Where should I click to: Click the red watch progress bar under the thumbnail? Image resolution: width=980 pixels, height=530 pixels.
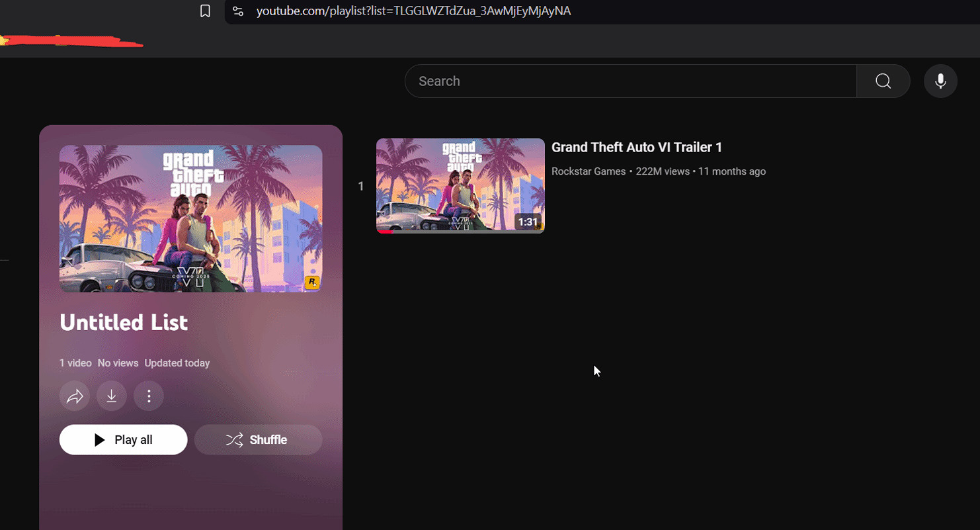pyautogui.click(x=386, y=232)
